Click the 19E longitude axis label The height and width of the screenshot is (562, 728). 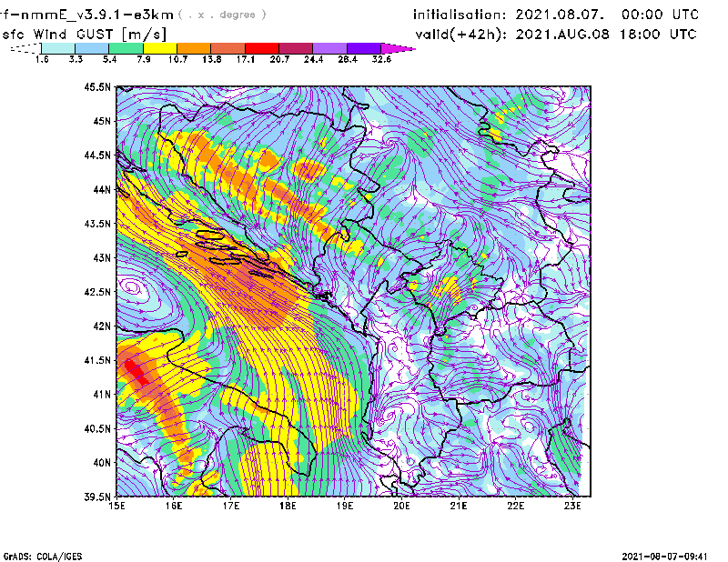tap(345, 506)
